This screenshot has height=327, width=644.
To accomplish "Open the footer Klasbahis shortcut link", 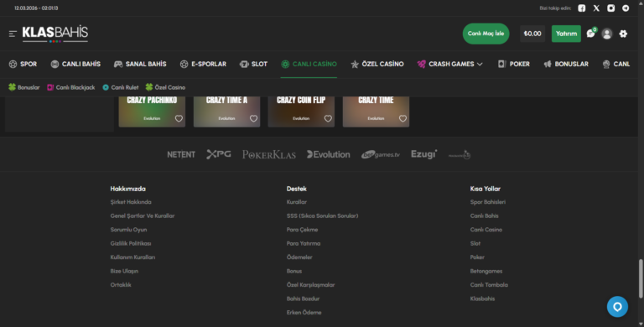I will (x=483, y=298).
